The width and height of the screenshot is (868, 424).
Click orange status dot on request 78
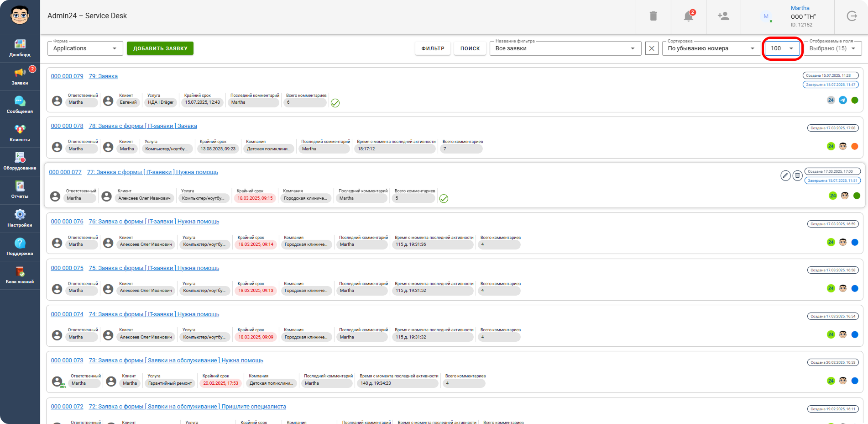pyautogui.click(x=855, y=146)
